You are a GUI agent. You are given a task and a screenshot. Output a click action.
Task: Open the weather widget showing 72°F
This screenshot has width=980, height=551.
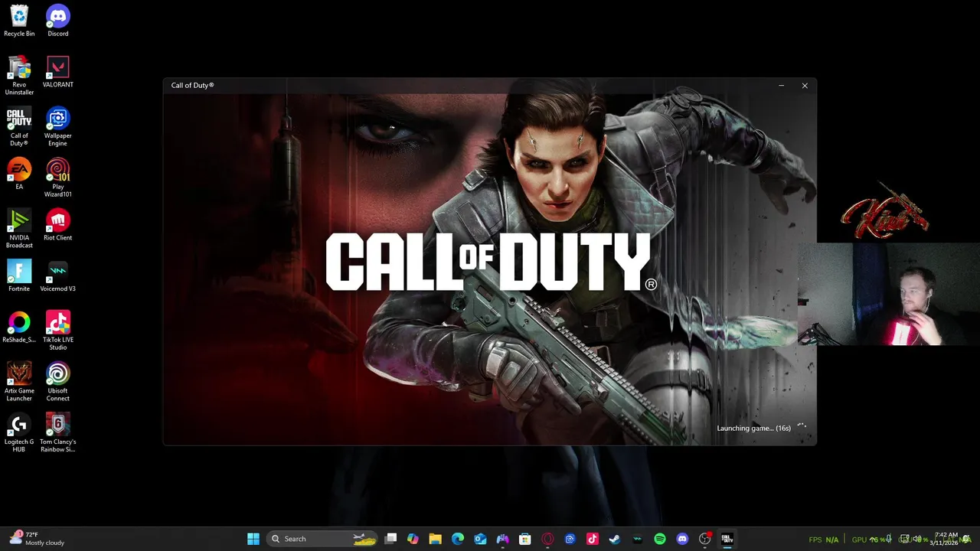[x=37, y=539]
